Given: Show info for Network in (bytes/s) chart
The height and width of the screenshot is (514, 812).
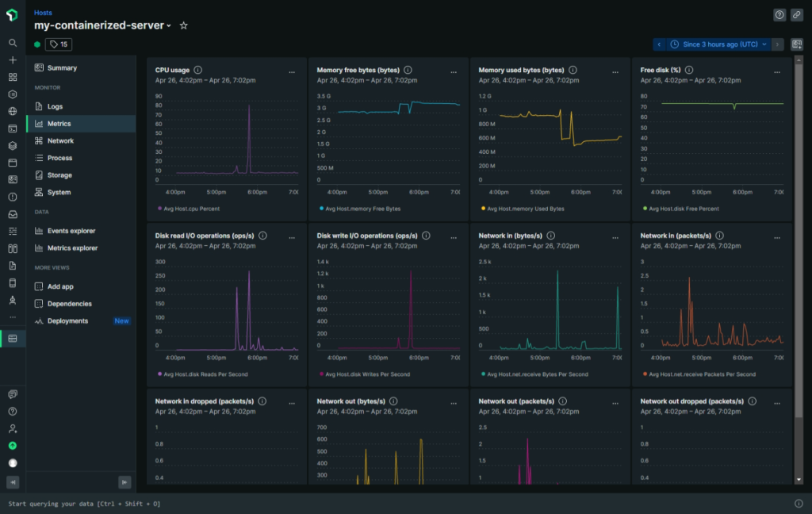Looking at the screenshot, I should [551, 236].
